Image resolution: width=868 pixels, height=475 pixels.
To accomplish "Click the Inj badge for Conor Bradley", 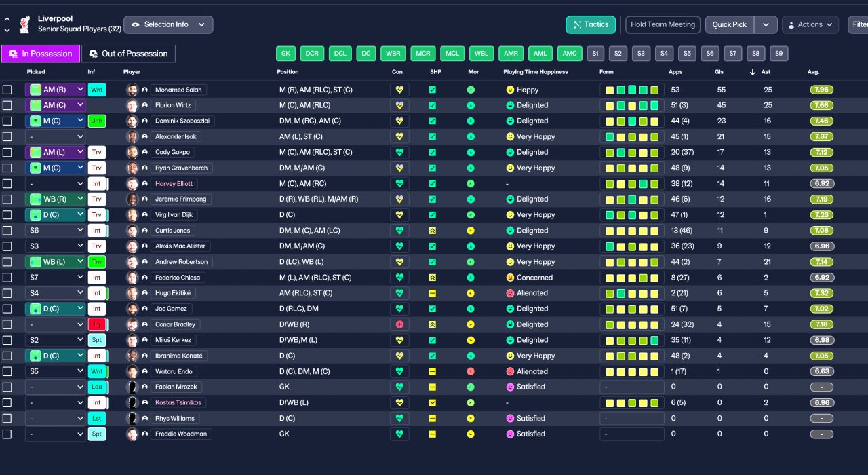I will [x=97, y=324].
